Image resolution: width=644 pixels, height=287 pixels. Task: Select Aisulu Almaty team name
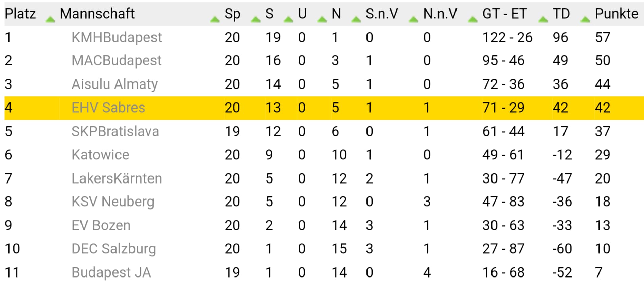115,84
